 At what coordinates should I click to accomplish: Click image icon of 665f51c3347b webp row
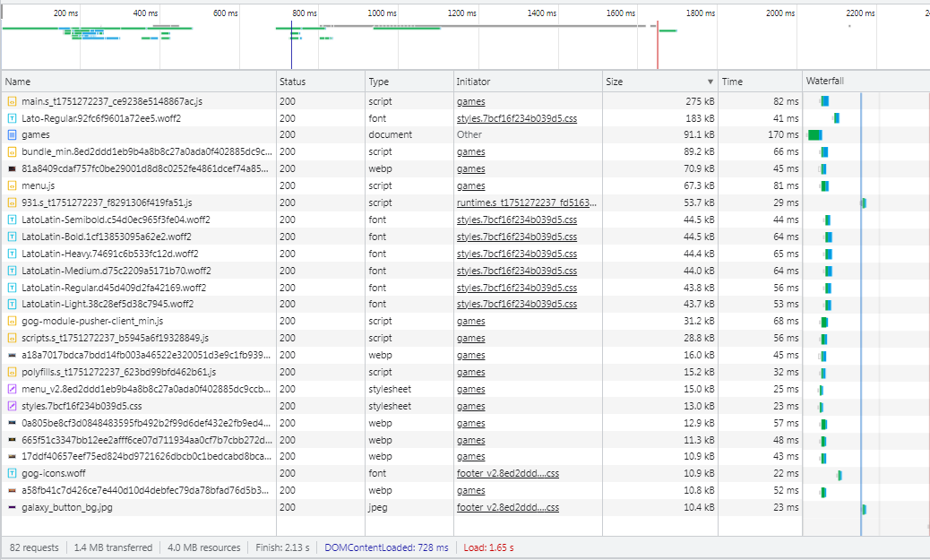point(12,440)
